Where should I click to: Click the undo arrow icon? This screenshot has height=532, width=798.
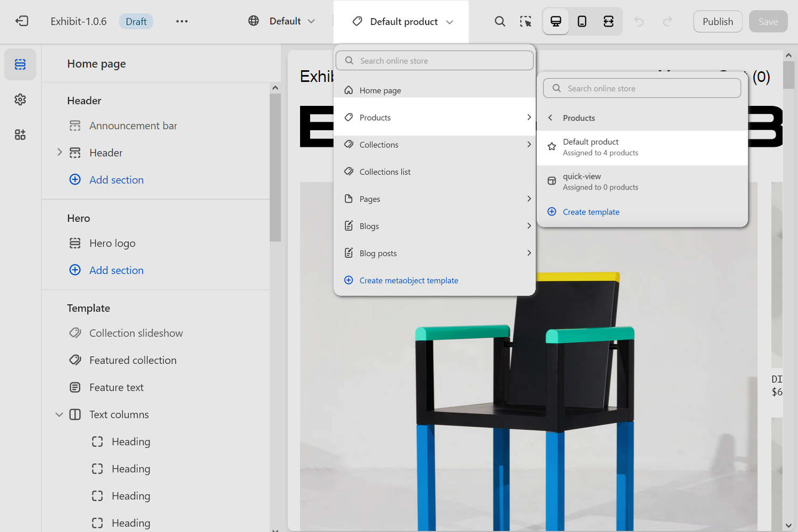(x=639, y=21)
